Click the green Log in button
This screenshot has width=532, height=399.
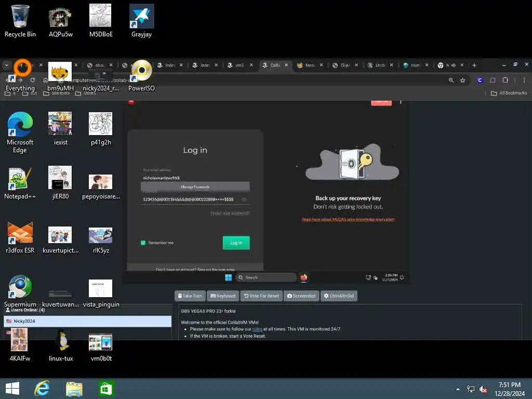(236, 243)
